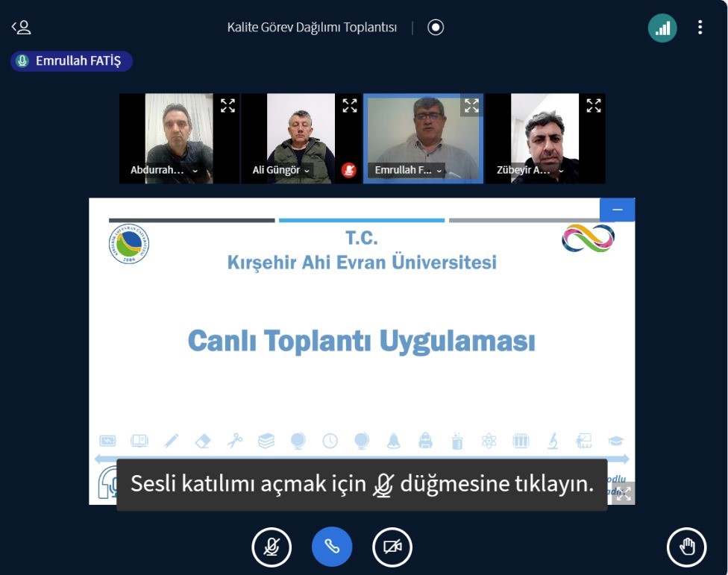Click the recording indicator icon
728x575 pixels.
[436, 28]
